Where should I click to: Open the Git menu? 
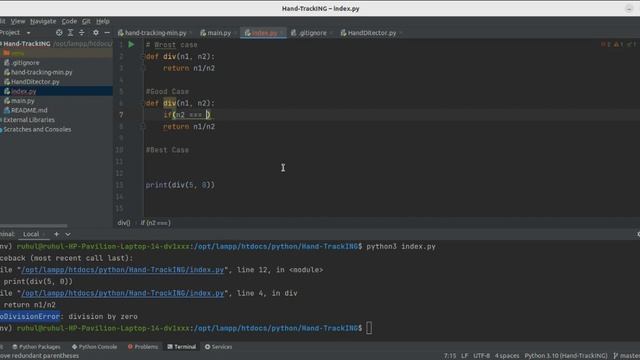(x=86, y=21)
